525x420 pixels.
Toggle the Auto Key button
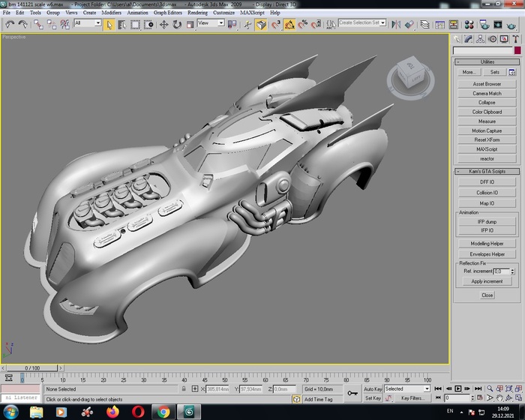coord(373,388)
